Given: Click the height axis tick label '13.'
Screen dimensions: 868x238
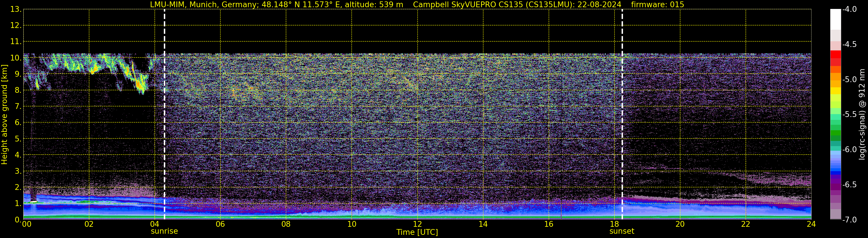Looking at the screenshot, I should (16, 10).
